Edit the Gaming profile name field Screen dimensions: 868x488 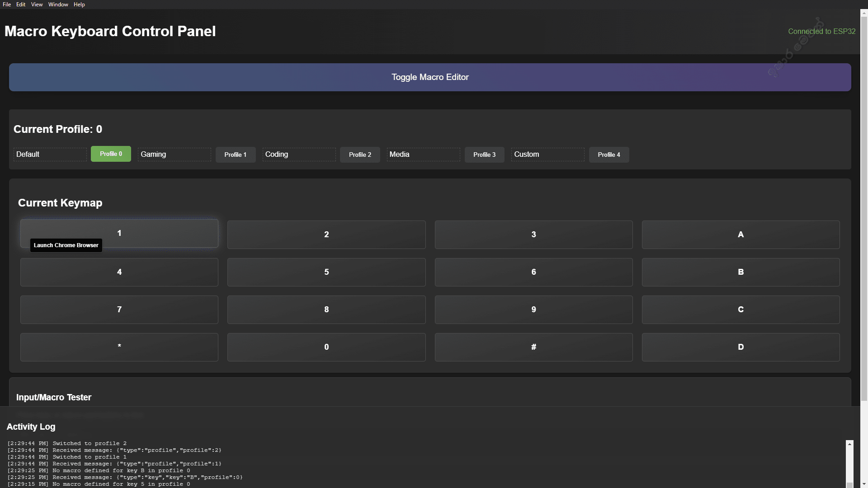[174, 154]
